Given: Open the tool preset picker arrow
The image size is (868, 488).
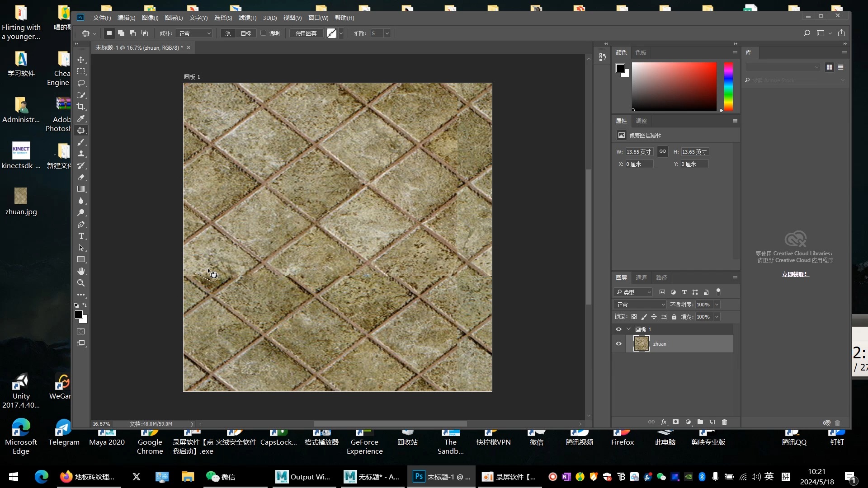Looking at the screenshot, I should 94,33.
